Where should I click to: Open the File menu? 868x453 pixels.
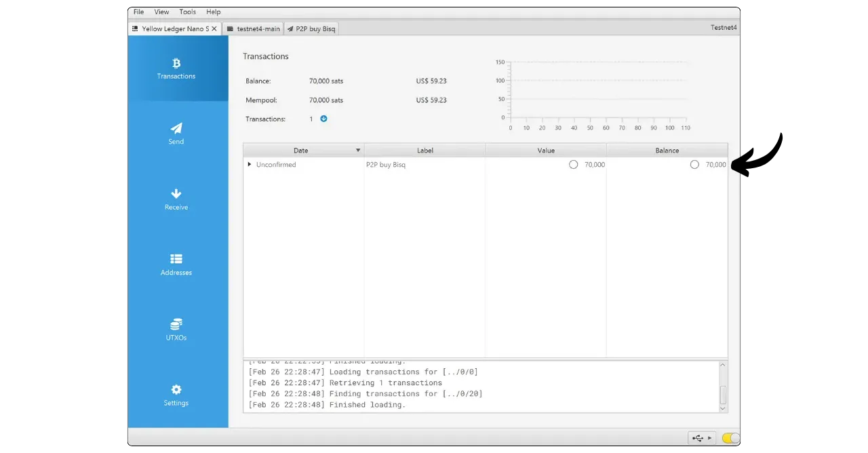[138, 12]
